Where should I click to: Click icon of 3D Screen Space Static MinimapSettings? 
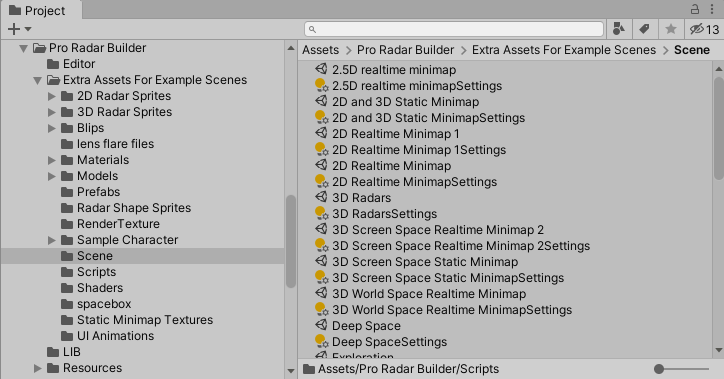click(321, 277)
